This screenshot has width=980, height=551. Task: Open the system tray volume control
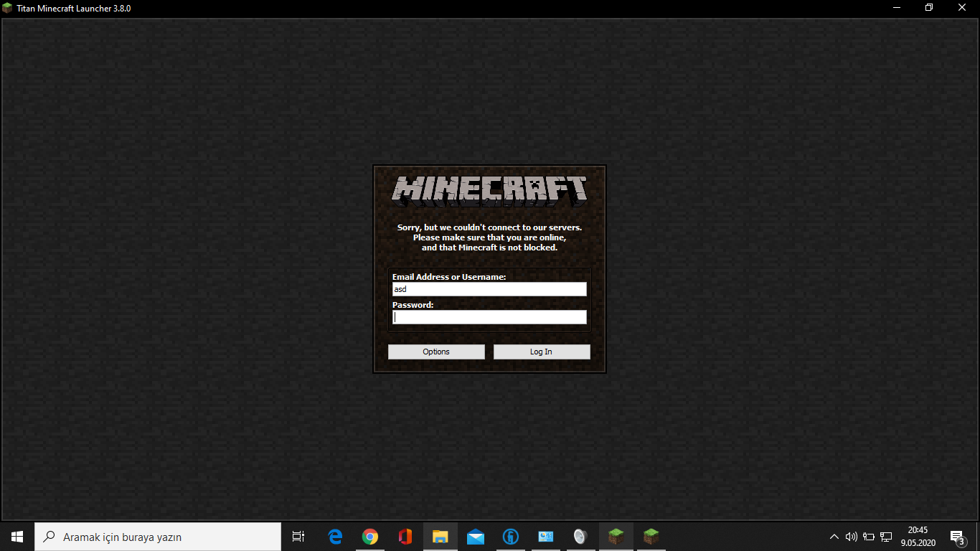coord(852,537)
